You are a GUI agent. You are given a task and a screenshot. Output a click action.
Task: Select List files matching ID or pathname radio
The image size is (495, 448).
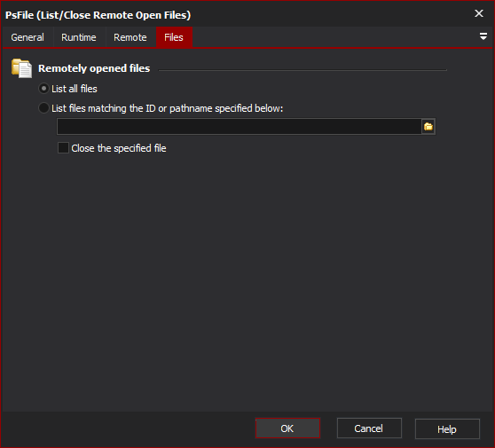(x=43, y=108)
